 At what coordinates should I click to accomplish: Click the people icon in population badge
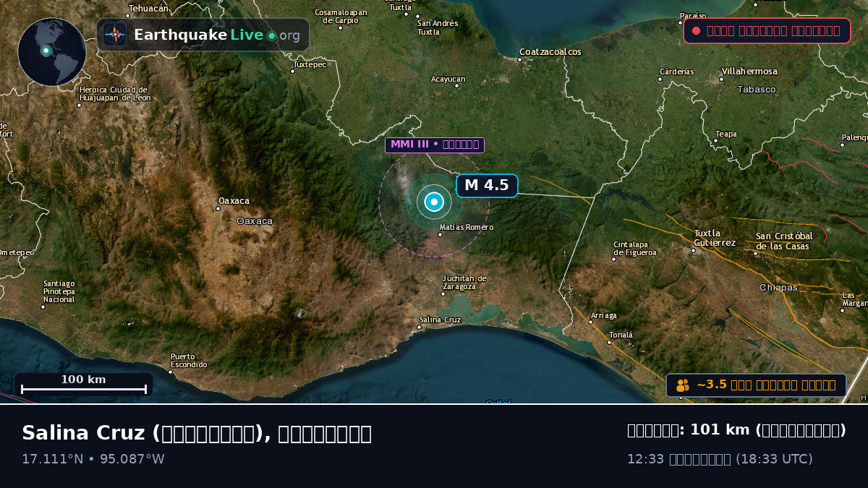(x=682, y=385)
